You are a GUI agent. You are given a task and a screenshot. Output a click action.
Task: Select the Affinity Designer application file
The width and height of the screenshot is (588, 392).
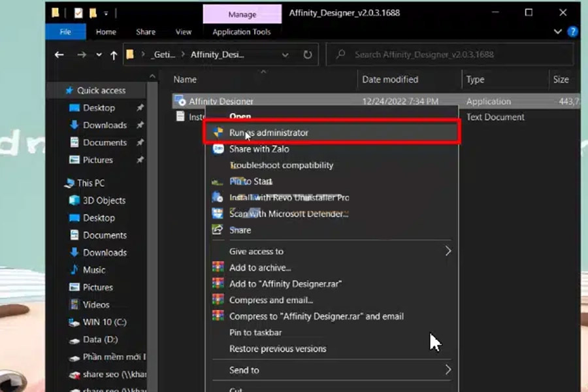tap(376, 101)
